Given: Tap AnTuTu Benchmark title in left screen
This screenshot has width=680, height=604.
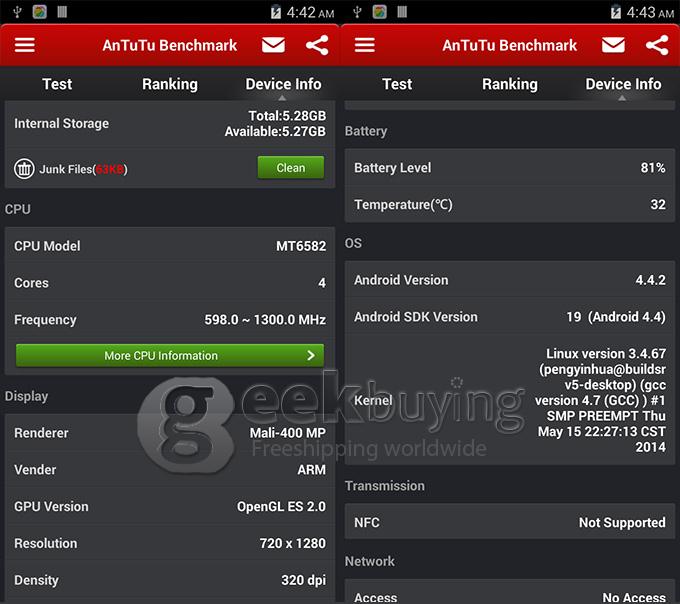Looking at the screenshot, I should pyautogui.click(x=170, y=45).
